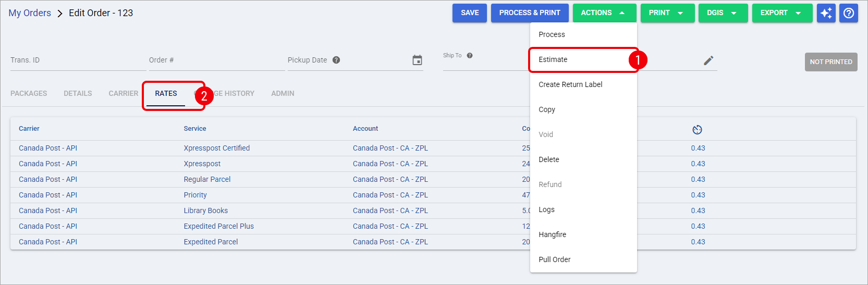
Task: Select Pull Order menu entry
Action: (x=583, y=259)
